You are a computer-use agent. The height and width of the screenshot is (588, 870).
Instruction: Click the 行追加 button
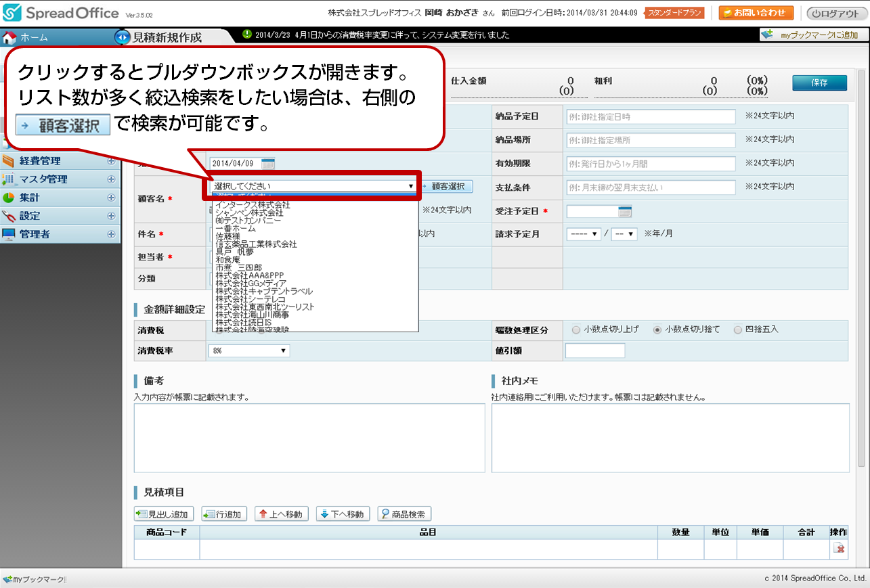coord(225,514)
